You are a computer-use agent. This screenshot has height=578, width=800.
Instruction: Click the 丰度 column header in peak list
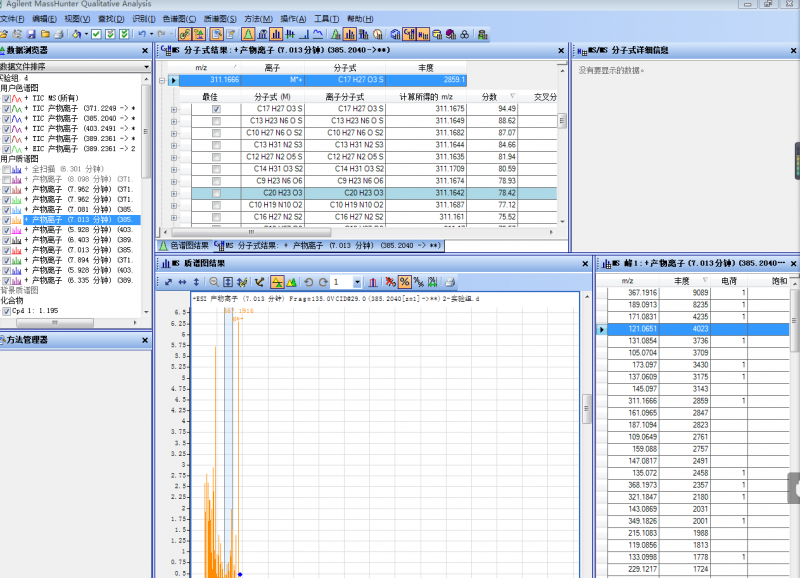tap(682, 280)
